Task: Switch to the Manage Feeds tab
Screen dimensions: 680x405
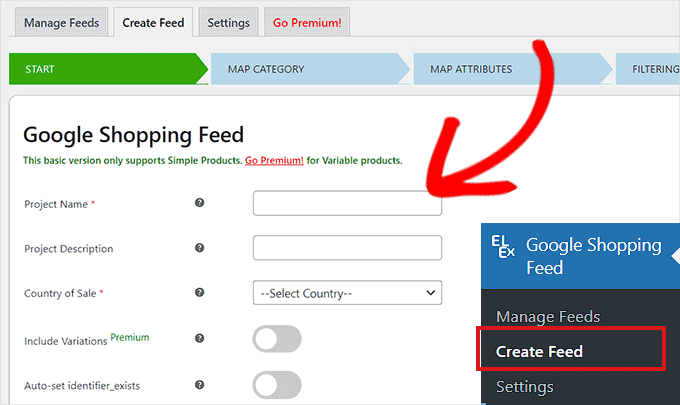Action: pyautogui.click(x=61, y=22)
